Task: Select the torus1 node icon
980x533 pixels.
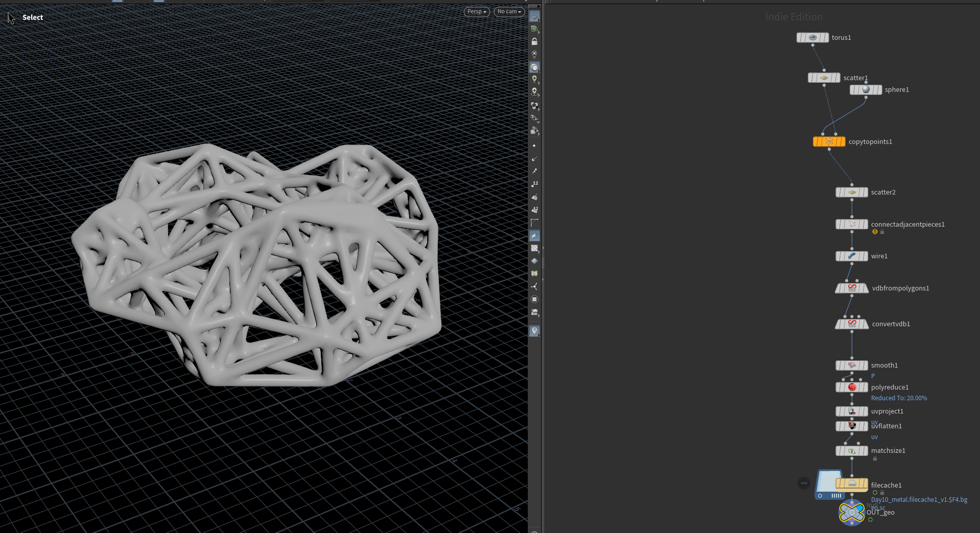Action: pyautogui.click(x=813, y=38)
